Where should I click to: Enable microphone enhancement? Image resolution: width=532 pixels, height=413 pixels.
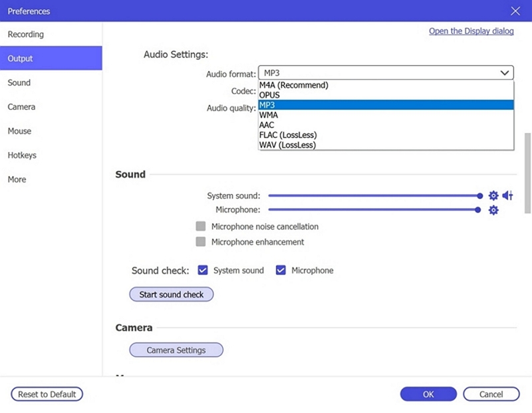tap(200, 241)
